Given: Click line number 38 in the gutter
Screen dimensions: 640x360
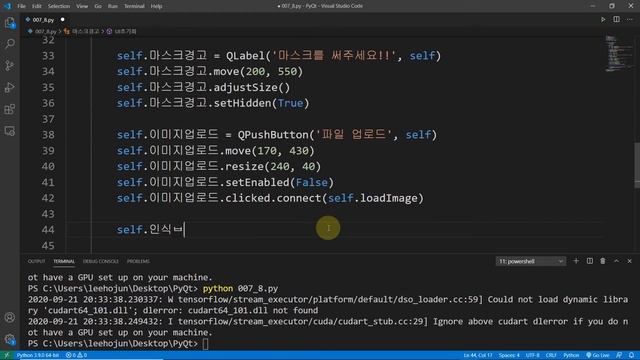Looking at the screenshot, I should pos(48,135).
